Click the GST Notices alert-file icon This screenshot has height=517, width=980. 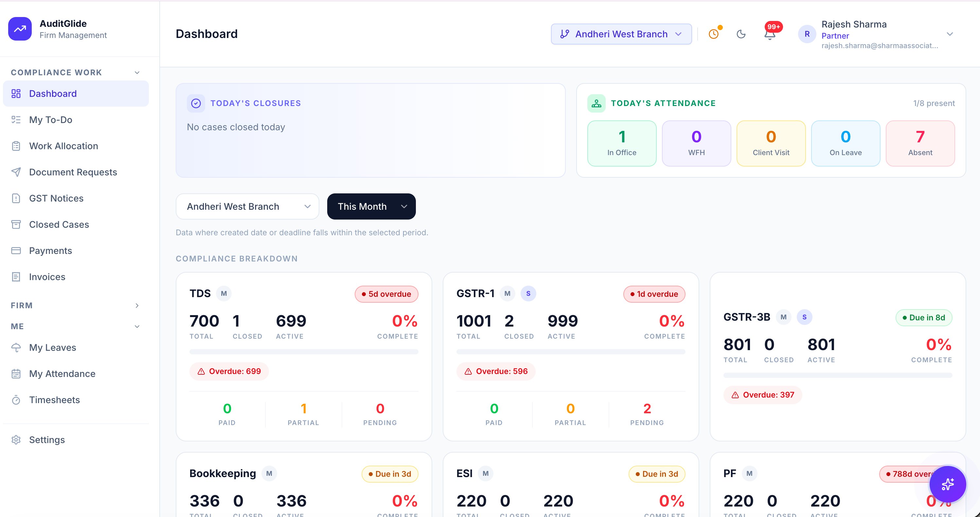(x=16, y=198)
